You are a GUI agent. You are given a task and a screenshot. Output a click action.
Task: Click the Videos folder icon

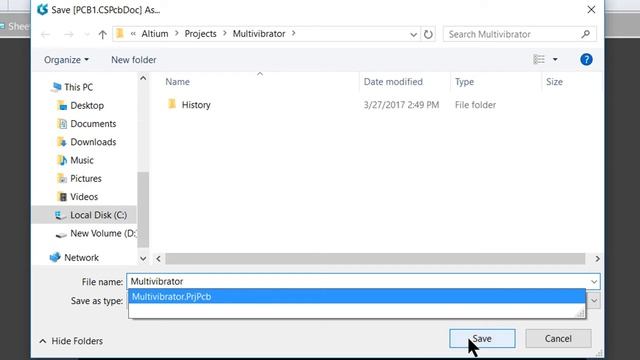62,197
